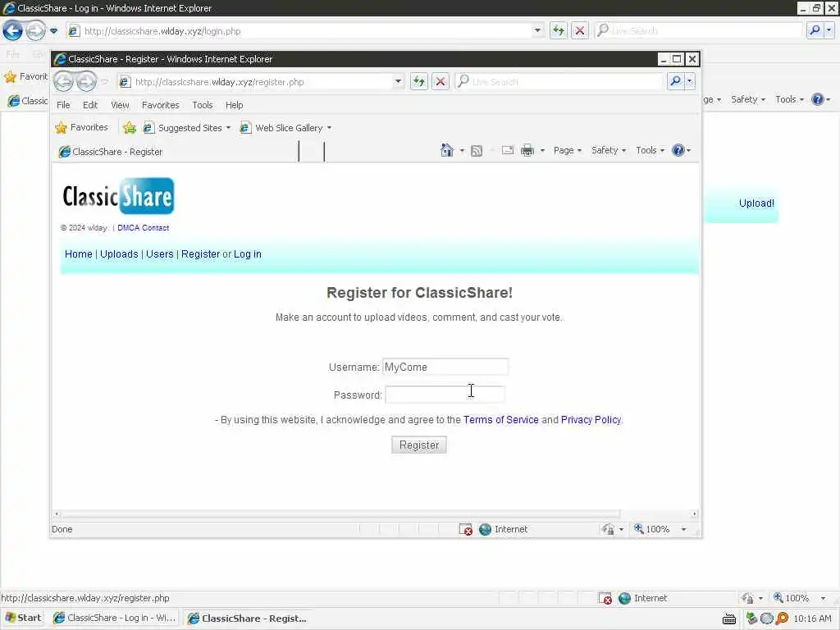Open Safety menu in Log in window
The image size is (840, 630).
click(748, 99)
